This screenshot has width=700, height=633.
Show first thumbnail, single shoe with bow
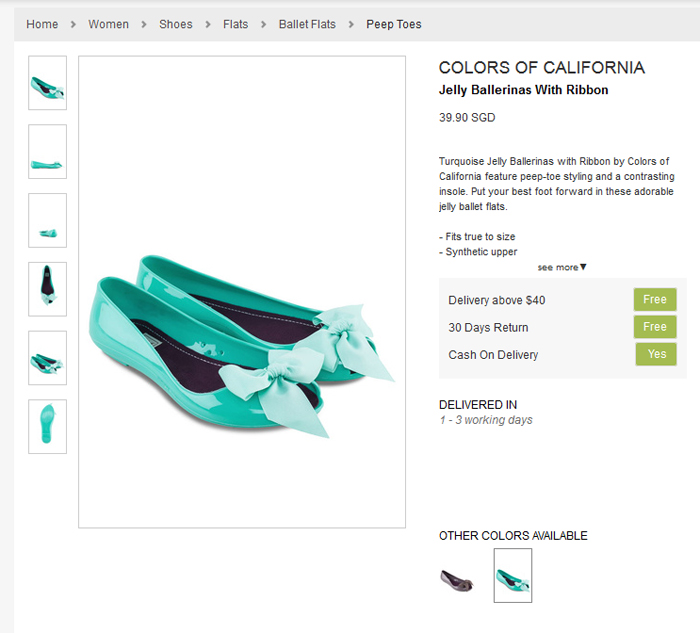47,83
